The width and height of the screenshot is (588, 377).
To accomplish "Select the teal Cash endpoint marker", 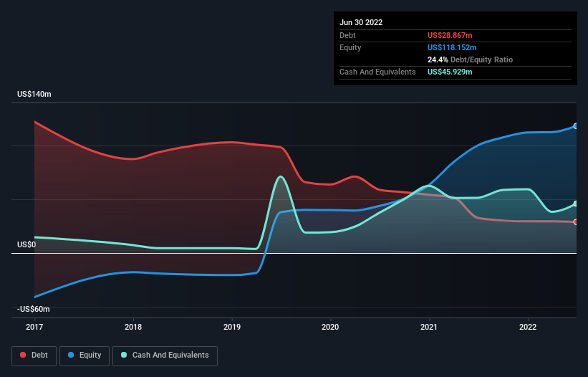I will click(576, 204).
